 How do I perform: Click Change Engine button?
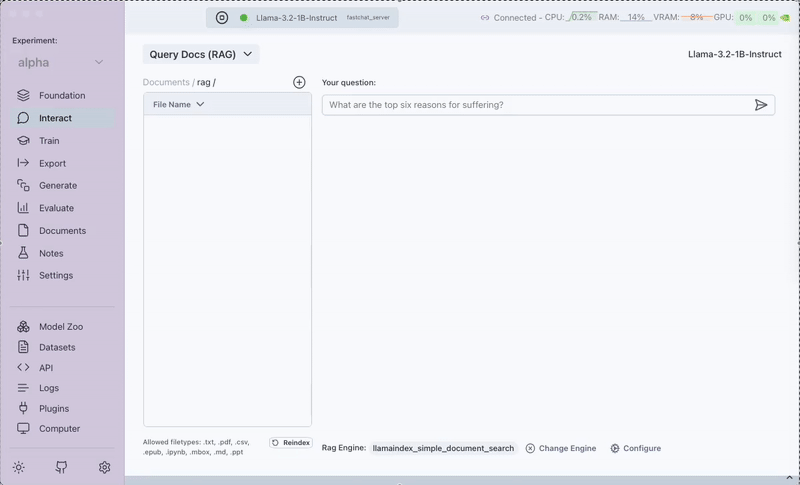(561, 448)
